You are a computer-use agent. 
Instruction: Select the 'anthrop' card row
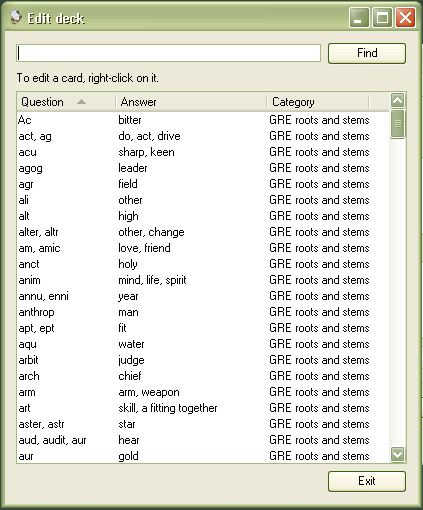click(x=203, y=312)
